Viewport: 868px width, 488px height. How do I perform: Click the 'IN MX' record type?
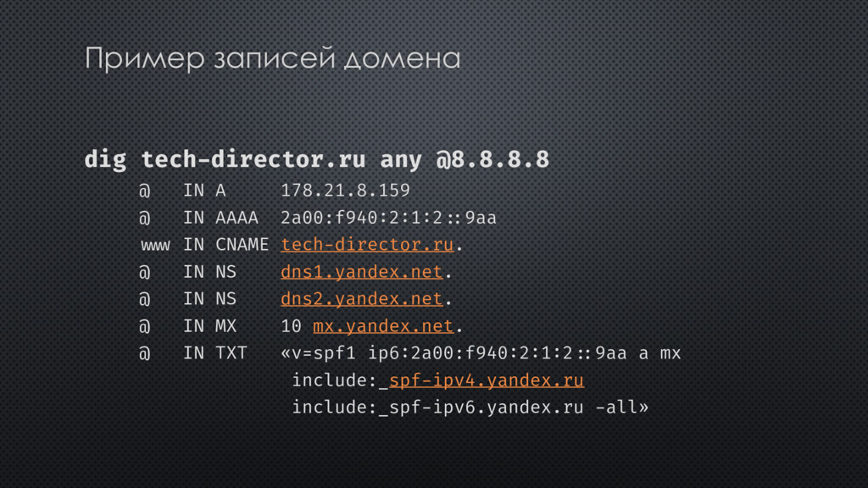click(x=210, y=326)
